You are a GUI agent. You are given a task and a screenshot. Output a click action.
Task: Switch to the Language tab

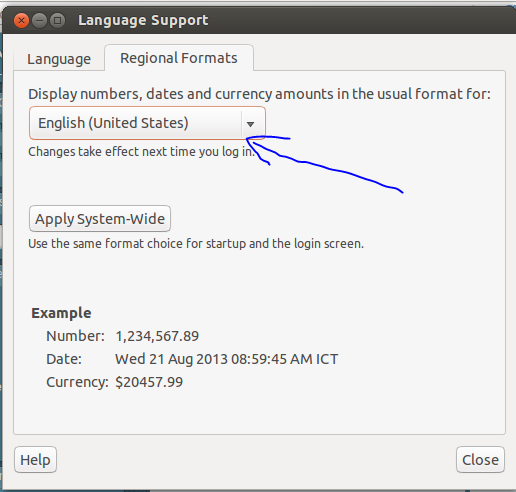coord(59,59)
